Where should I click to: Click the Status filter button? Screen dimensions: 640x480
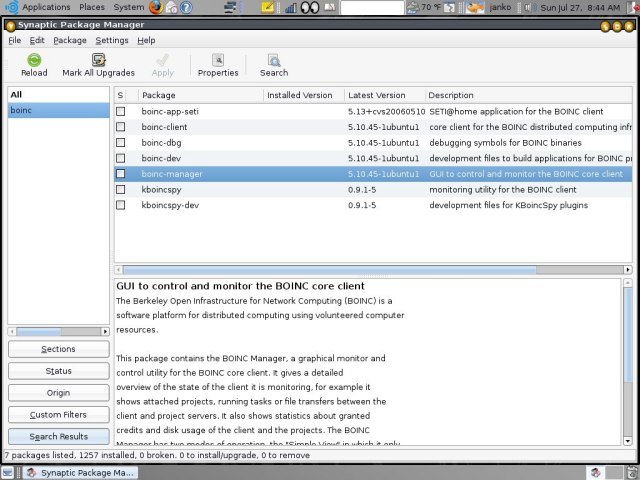coord(58,371)
